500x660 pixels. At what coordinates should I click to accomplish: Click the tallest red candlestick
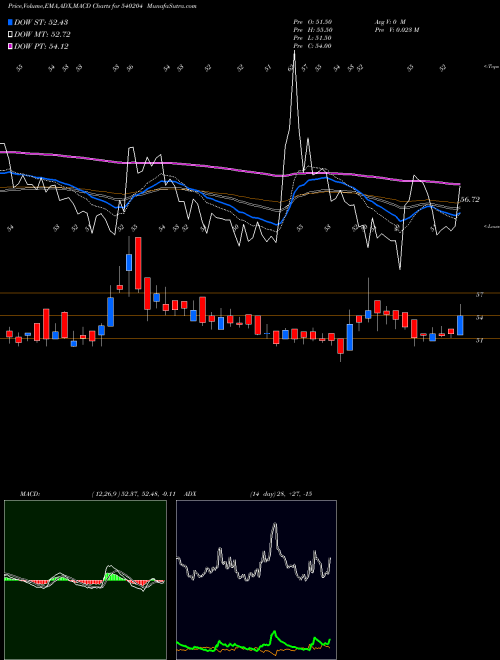point(138,263)
